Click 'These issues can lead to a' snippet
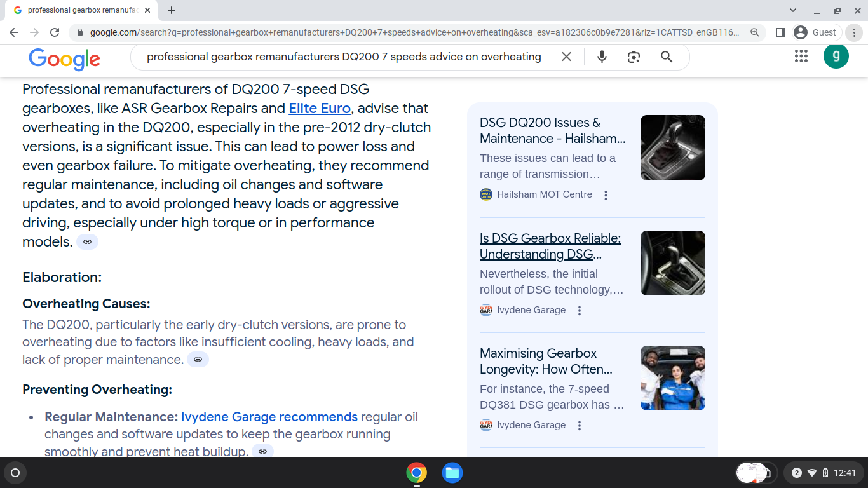 [548, 158]
